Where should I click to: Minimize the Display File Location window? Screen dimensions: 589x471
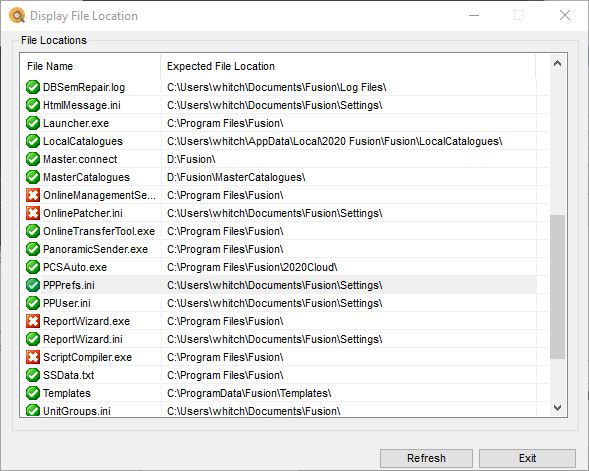tap(474, 15)
